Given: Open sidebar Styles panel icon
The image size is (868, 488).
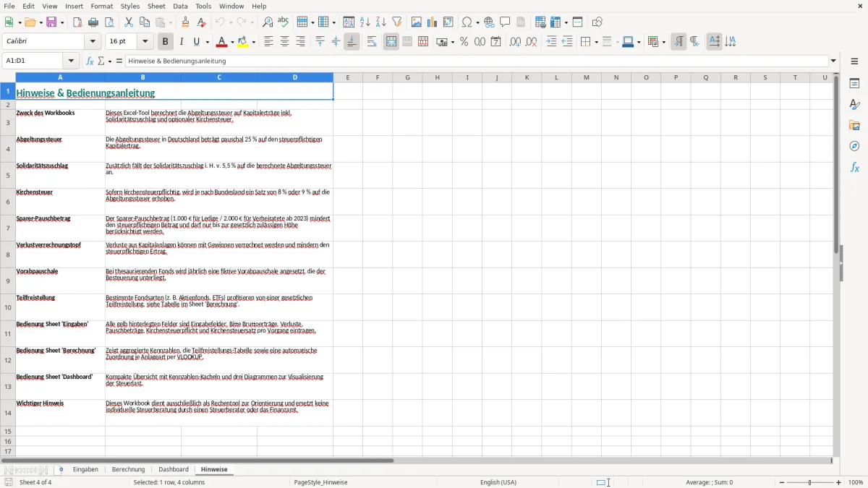Looking at the screenshot, I should (854, 105).
